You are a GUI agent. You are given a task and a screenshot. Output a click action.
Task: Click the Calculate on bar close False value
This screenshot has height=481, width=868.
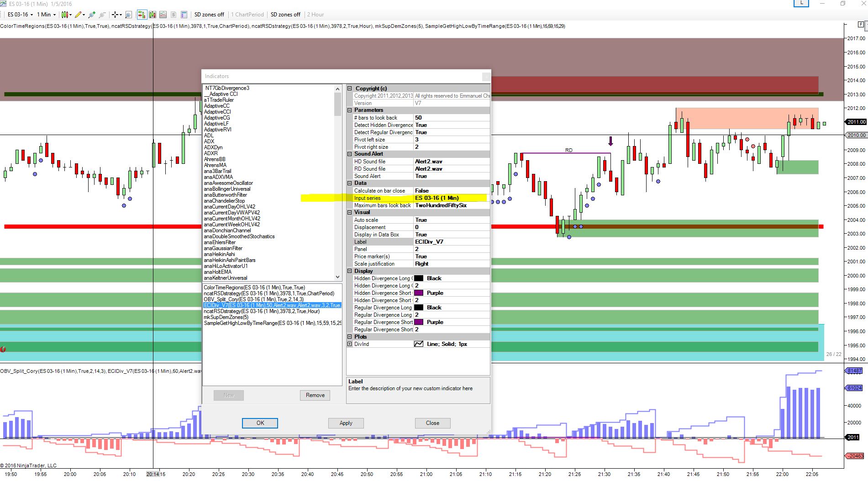coord(452,191)
